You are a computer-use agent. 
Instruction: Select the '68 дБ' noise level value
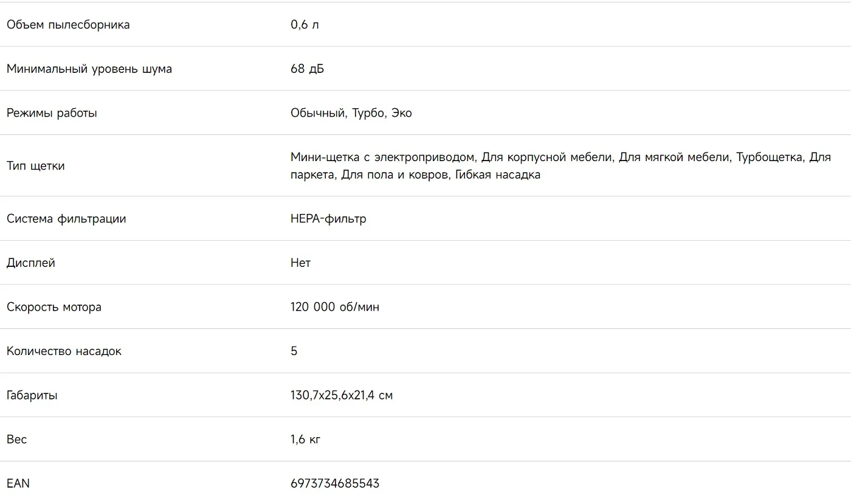307,69
